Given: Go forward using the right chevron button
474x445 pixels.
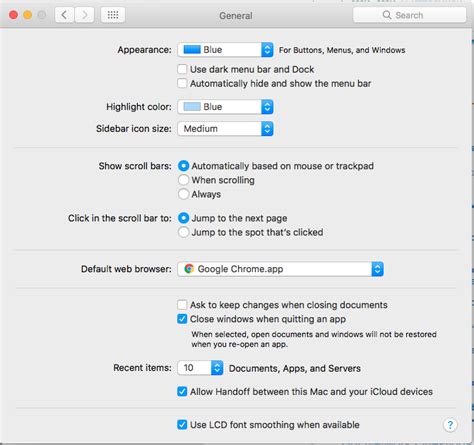Looking at the screenshot, I should [x=84, y=15].
